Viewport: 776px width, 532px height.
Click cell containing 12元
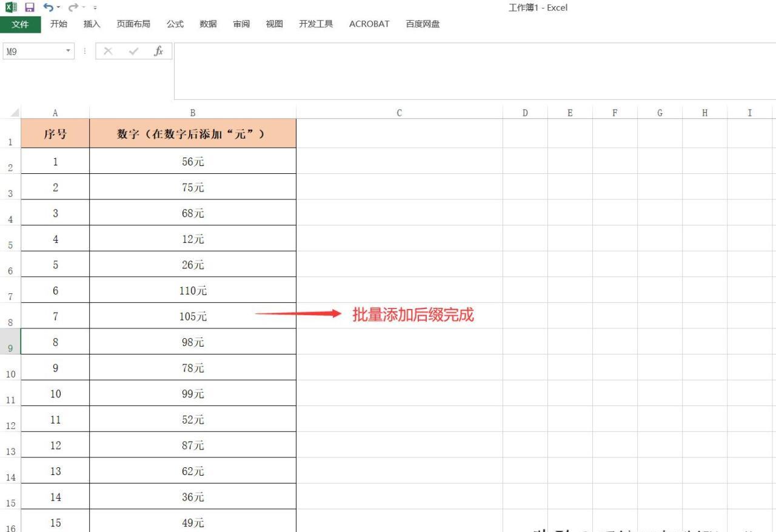pyautogui.click(x=193, y=239)
